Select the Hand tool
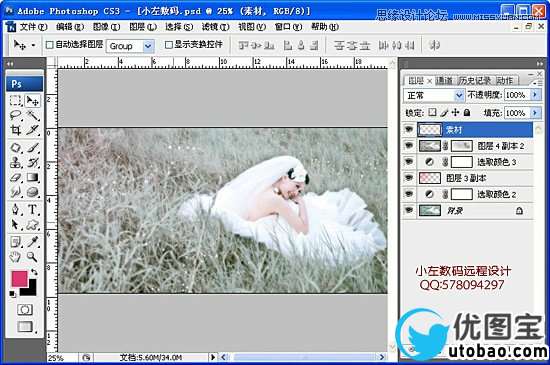 tap(15, 257)
